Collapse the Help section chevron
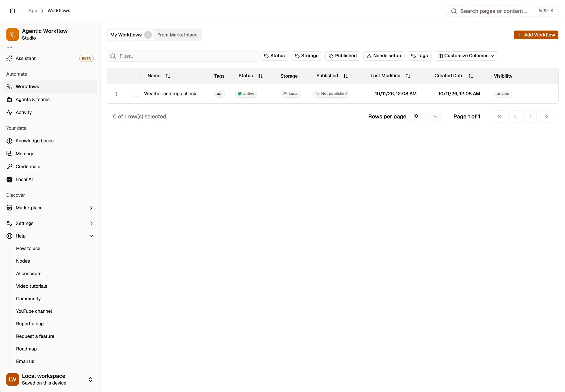565x392 pixels. (91, 236)
